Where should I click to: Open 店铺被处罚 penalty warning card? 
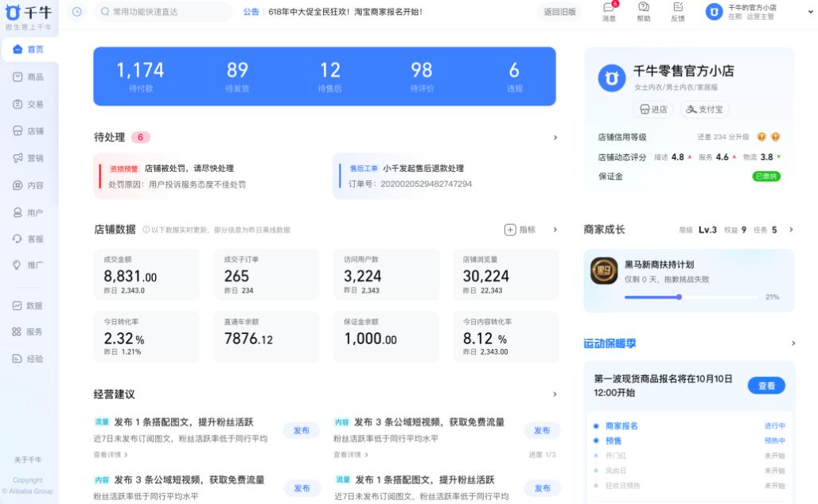point(205,176)
